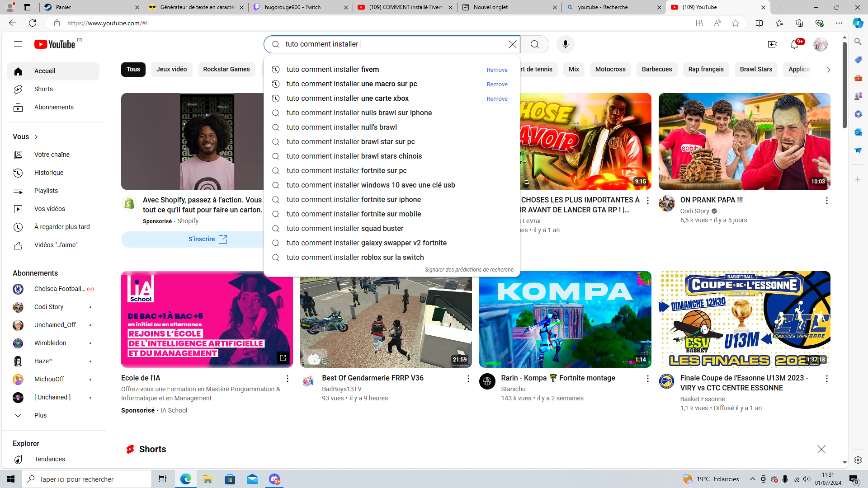Go to Accueil in the sidebar
868x488 pixels.
(x=53, y=71)
